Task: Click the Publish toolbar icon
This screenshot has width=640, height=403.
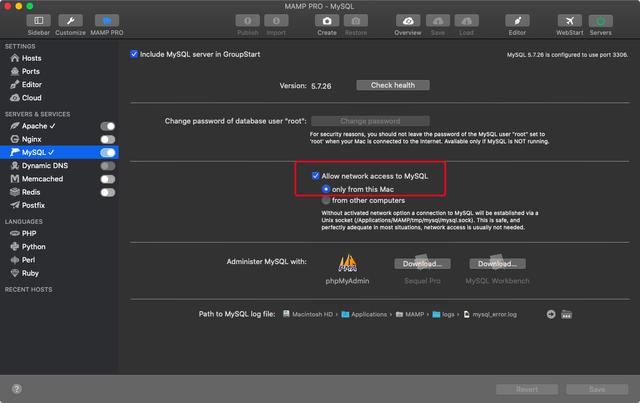Action: click(x=247, y=20)
